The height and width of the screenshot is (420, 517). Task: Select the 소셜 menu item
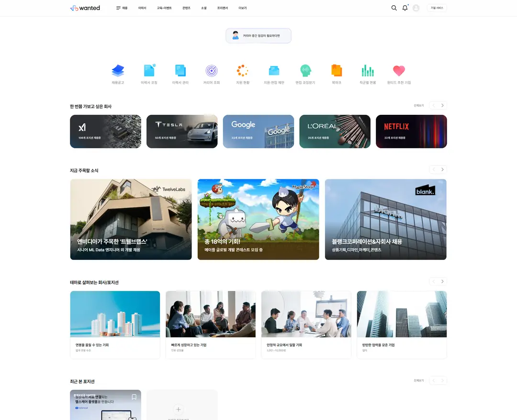click(x=204, y=8)
